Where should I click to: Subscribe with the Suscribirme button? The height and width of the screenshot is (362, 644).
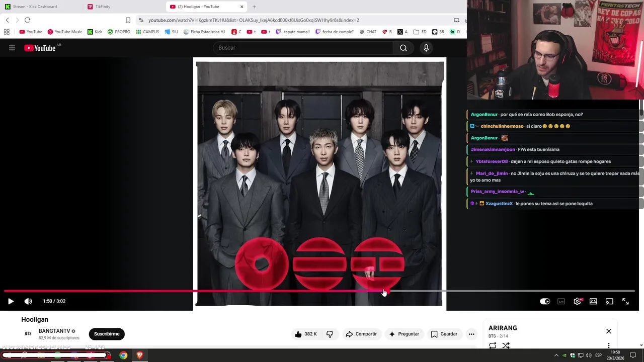[x=107, y=334]
